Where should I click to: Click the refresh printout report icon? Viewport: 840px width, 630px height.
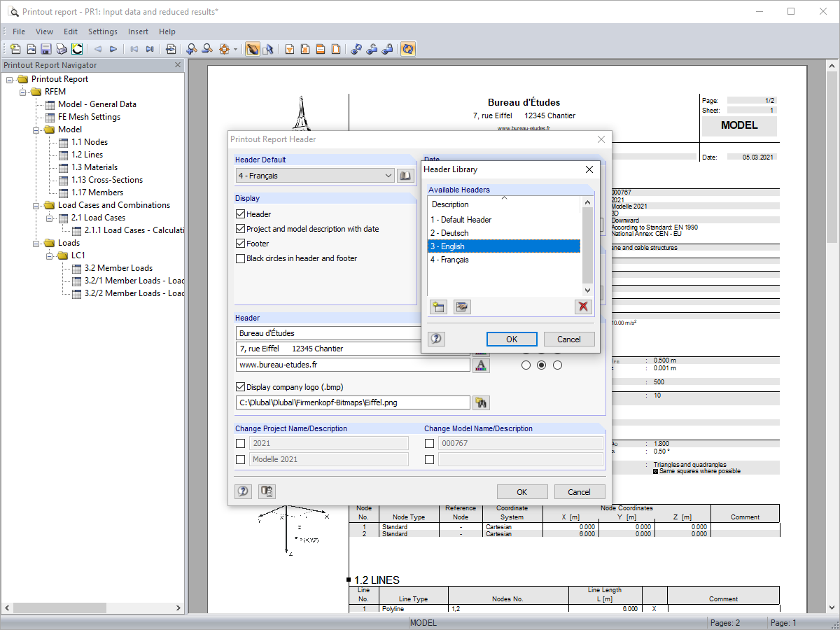[408, 48]
